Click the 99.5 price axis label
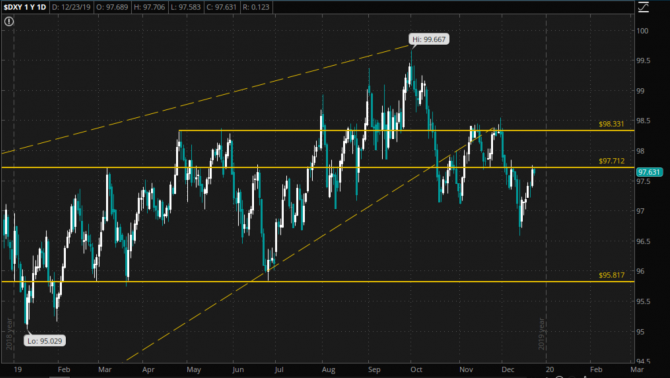 tap(644, 61)
